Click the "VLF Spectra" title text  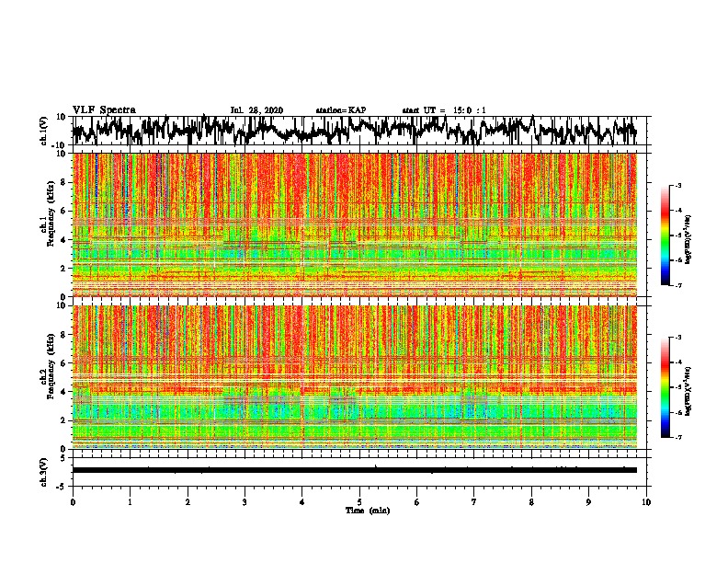click(104, 110)
